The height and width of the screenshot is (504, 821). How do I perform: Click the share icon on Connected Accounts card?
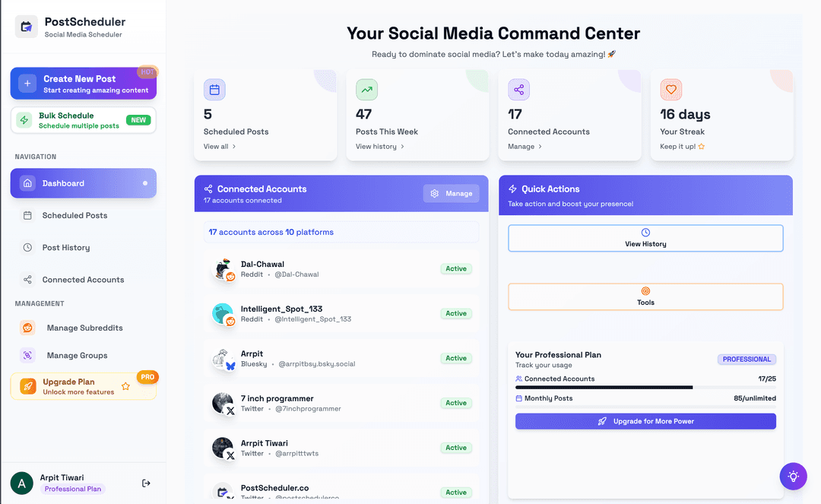pyautogui.click(x=518, y=90)
